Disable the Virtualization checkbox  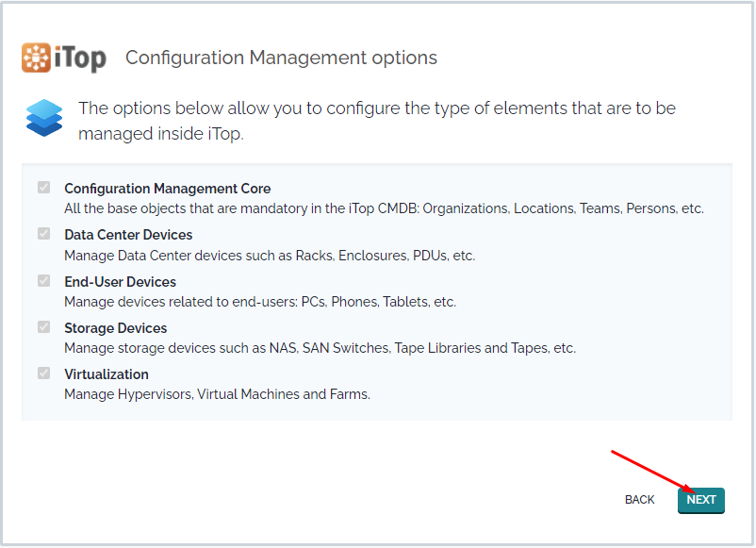(44, 373)
